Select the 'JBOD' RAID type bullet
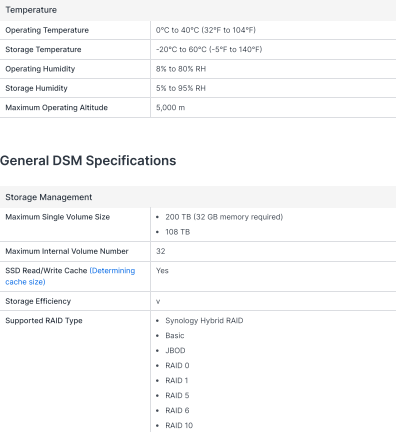Screen dimensions: 397x432 click(175, 350)
